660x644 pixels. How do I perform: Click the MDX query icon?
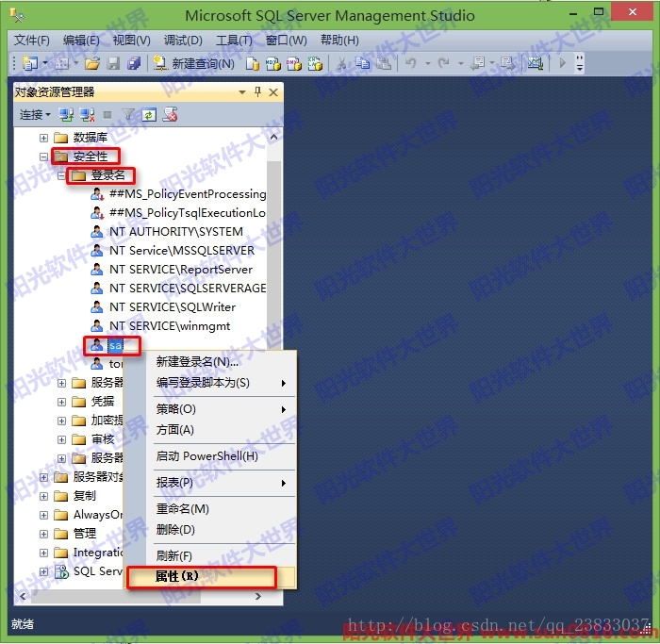[x=272, y=63]
